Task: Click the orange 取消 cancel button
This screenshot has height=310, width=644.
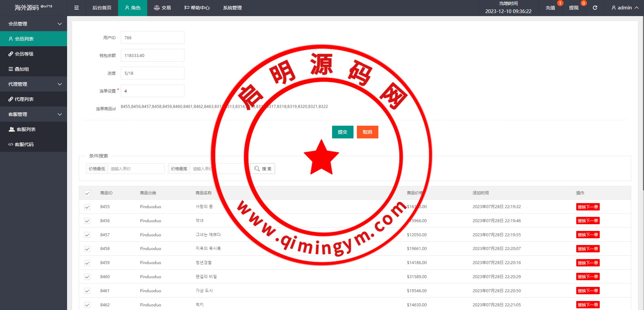Action: 367,132
